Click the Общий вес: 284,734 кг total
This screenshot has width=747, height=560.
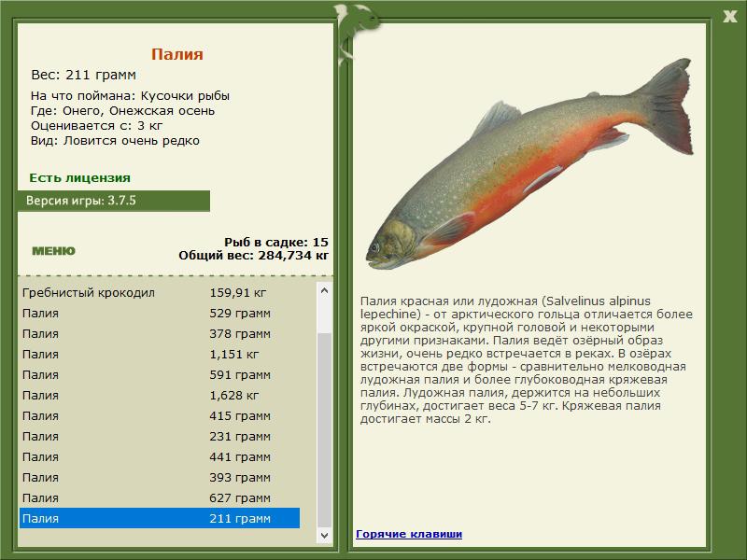[253, 255]
